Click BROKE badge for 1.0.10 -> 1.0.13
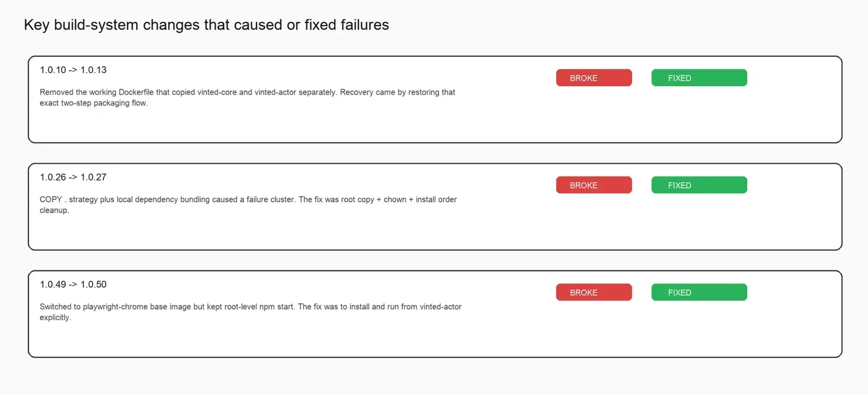The height and width of the screenshot is (395, 868). tap(594, 78)
